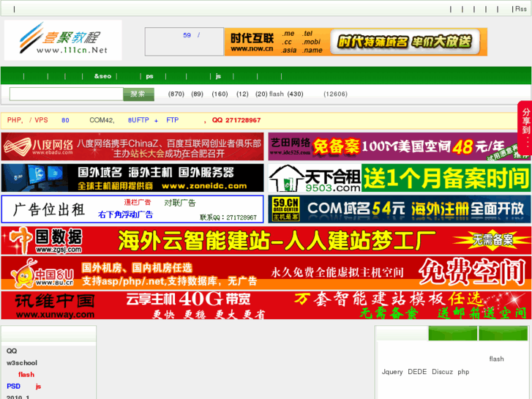Click the '2010 1' sidebar entry

18,397
